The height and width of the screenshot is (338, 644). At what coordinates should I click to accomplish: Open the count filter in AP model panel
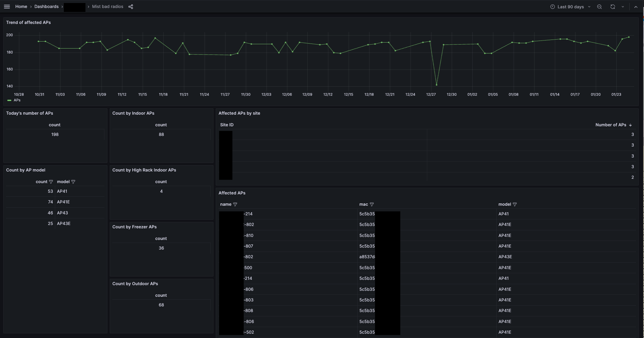[51, 182]
